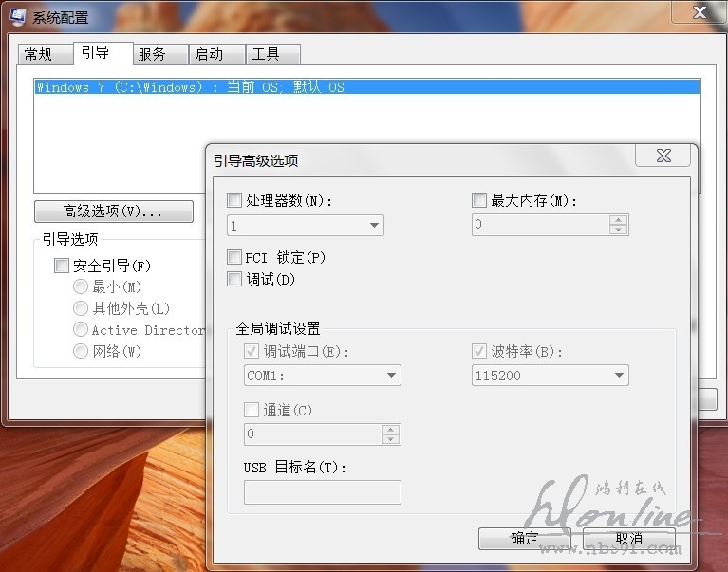Confirm with the 确定 button
728x572 pixels.
[525, 539]
